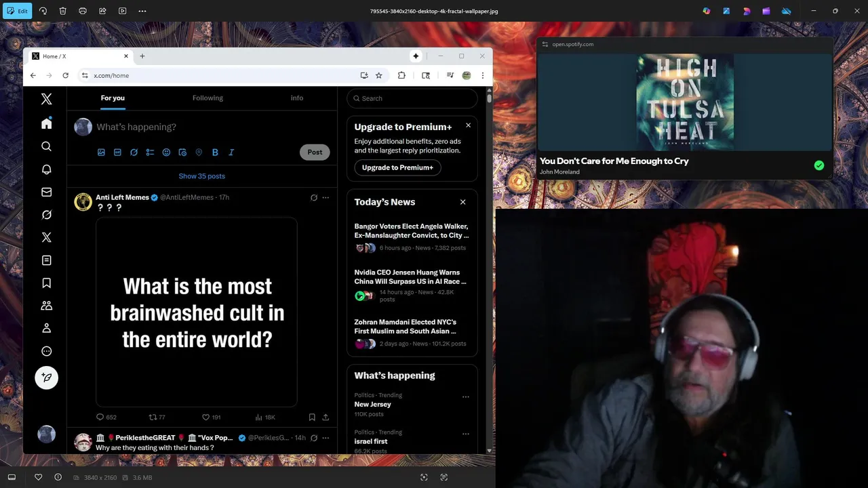The image size is (868, 488).
Task: Toggle the filmstrip icon in Photos bottom bar
Action: [x=12, y=477]
